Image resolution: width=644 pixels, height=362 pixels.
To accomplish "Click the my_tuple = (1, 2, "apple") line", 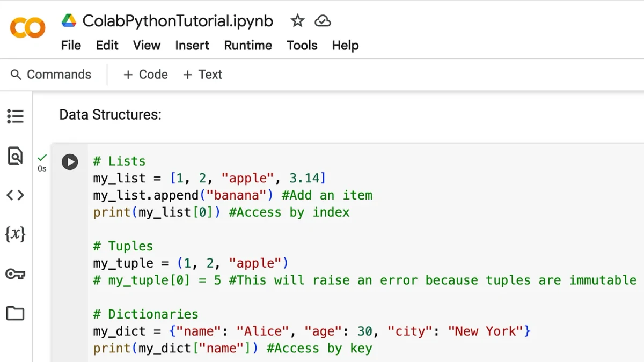I will point(191,263).
